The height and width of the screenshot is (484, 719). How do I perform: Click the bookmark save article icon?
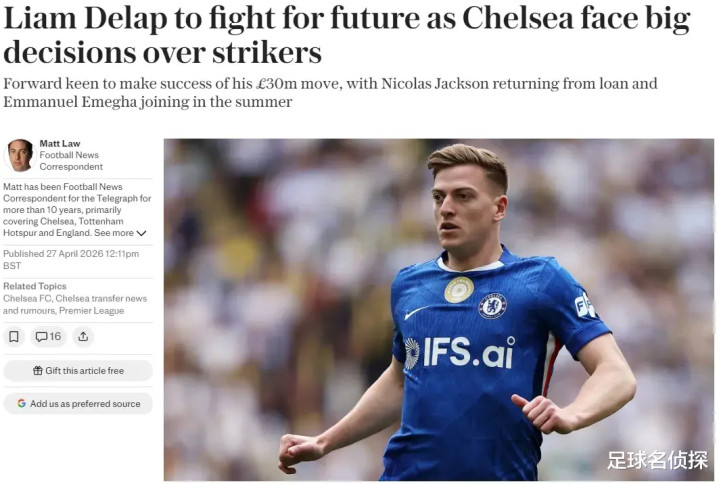[14, 337]
